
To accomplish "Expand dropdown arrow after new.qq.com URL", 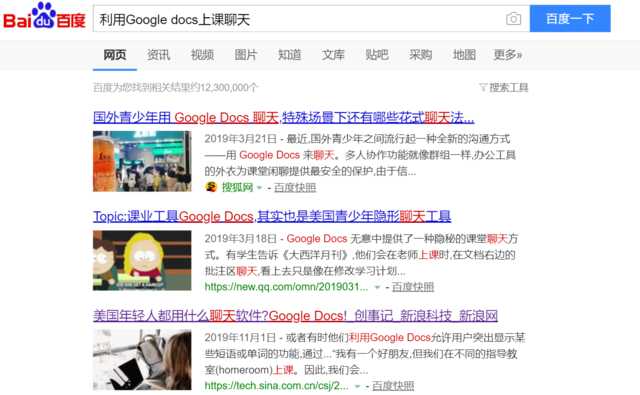I will 377,287.
